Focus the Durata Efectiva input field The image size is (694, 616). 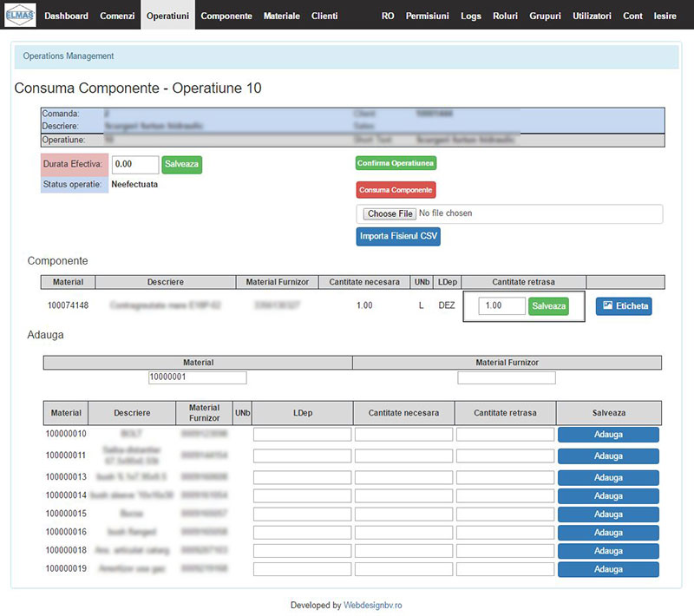click(x=135, y=165)
